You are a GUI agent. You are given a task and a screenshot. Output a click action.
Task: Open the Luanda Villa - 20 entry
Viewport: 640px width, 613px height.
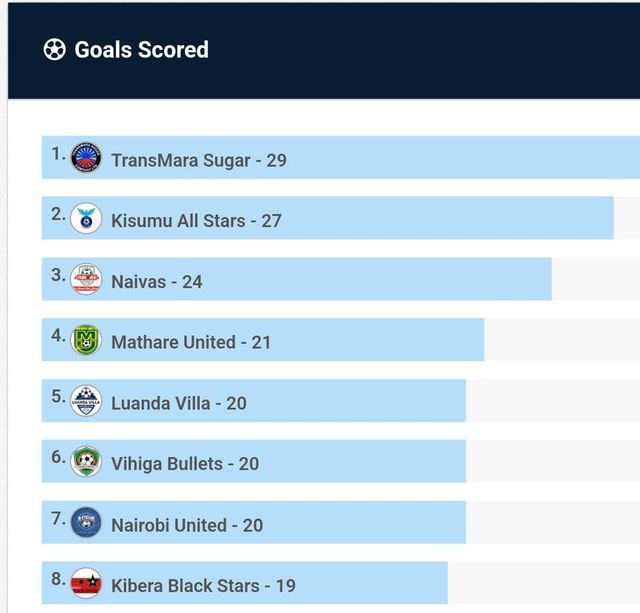(179, 404)
